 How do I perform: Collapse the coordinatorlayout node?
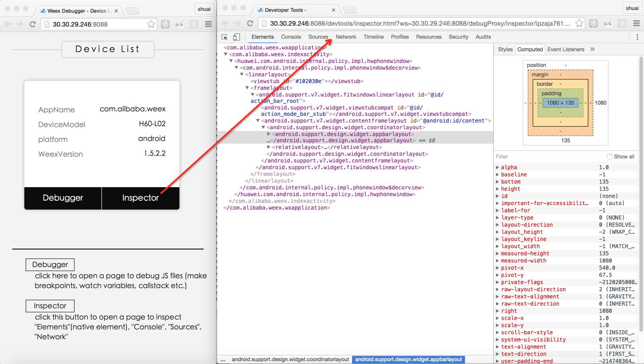pos(263,127)
